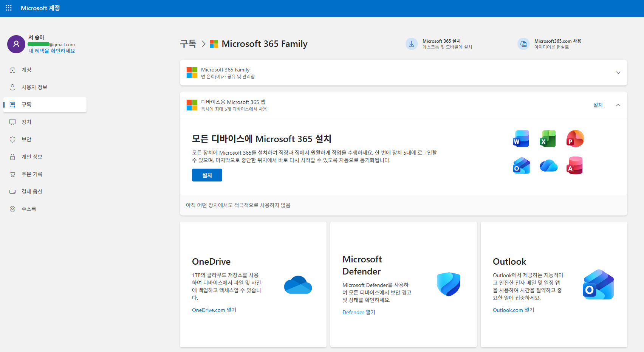Open 장치 from the sidebar
Viewport: 644px width, 352px height.
[x=45, y=122]
